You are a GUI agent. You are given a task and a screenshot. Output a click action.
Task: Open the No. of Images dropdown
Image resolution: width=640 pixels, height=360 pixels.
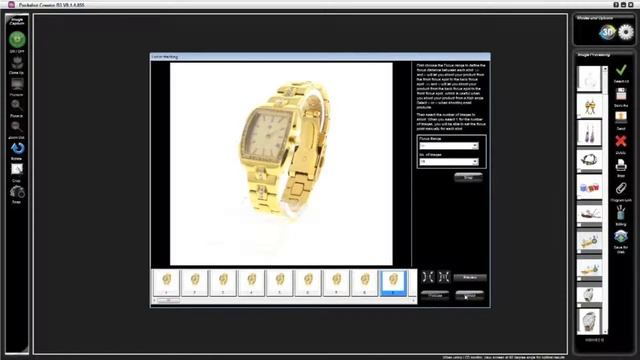coord(449,162)
